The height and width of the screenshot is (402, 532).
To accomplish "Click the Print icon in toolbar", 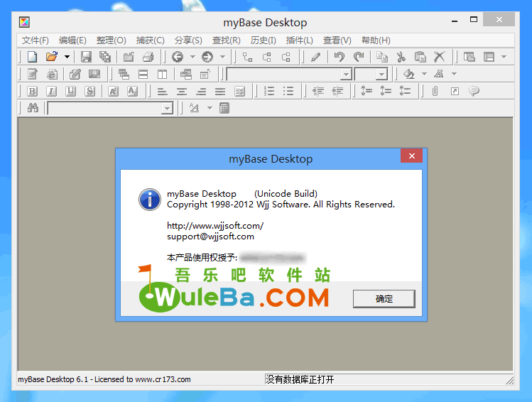I will coord(148,57).
